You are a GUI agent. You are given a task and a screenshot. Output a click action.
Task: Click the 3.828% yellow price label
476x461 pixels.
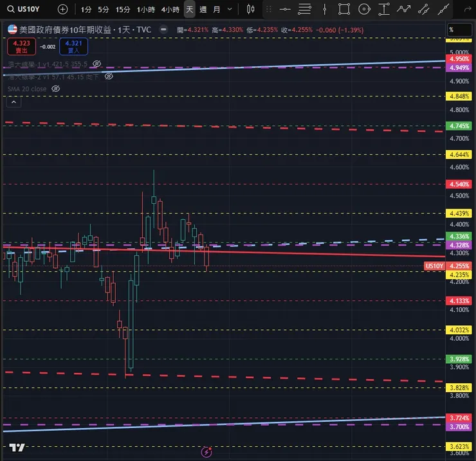tap(459, 388)
